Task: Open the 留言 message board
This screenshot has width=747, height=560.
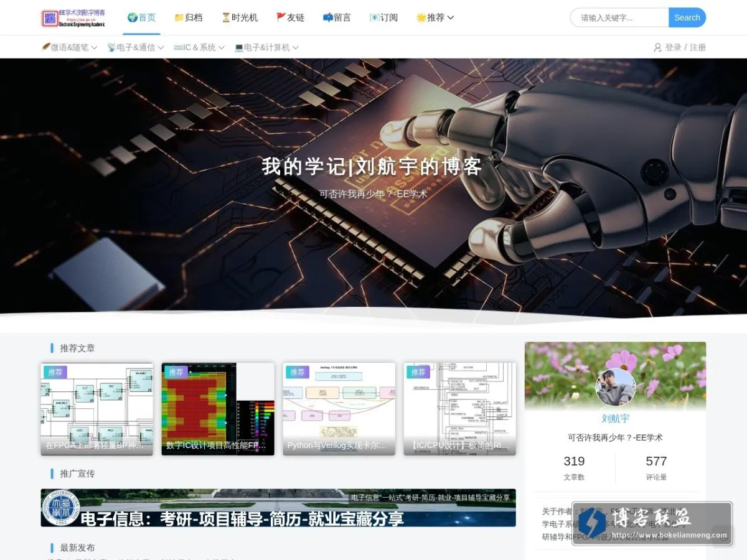Action: (337, 17)
